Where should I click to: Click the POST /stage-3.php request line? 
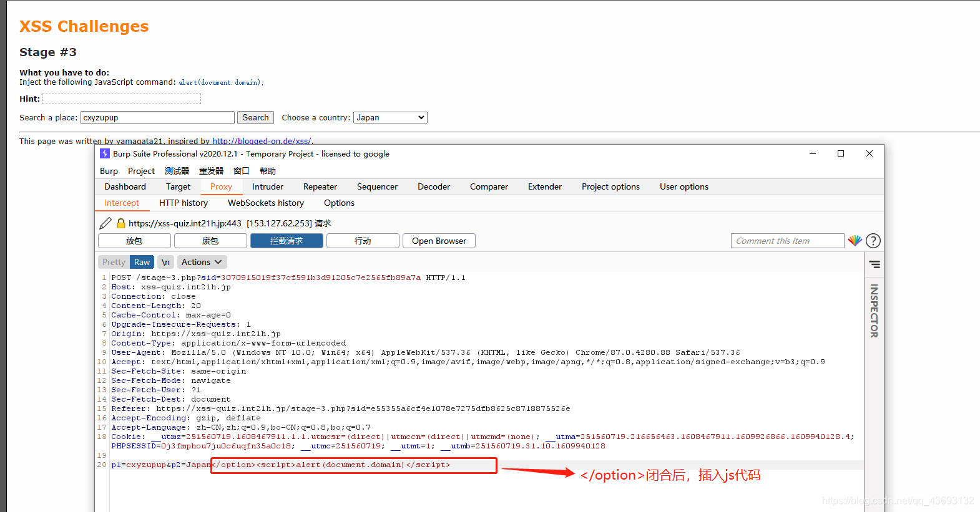[288, 278]
